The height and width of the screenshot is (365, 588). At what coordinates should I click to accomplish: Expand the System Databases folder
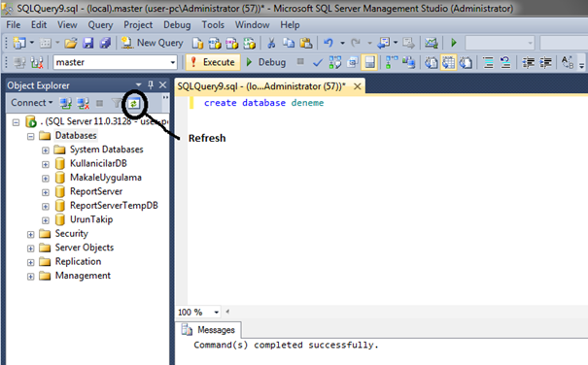point(46,150)
